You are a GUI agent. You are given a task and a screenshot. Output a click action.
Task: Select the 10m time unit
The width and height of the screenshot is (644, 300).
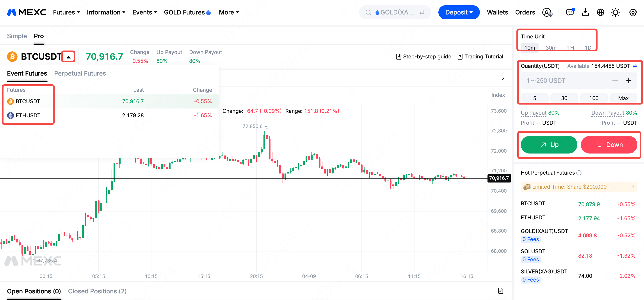tap(530, 48)
